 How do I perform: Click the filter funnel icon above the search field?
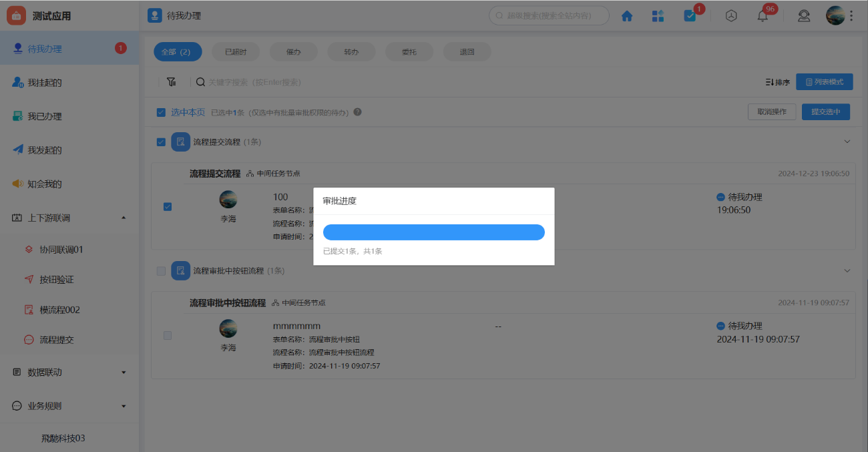(x=172, y=81)
